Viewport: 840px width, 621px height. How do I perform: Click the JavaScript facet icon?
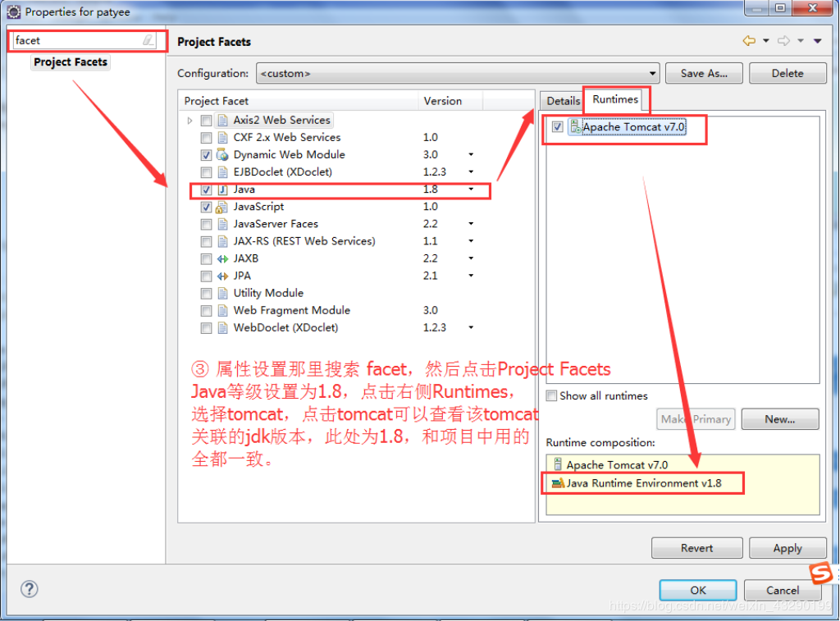point(221,207)
